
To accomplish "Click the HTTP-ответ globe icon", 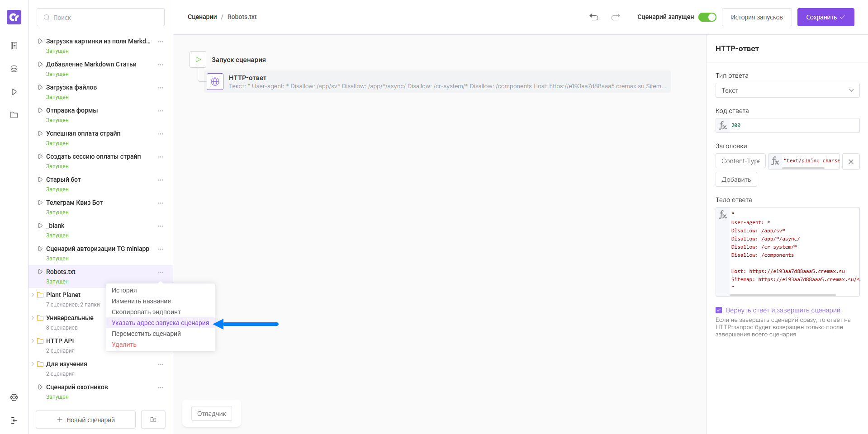I will click(215, 82).
